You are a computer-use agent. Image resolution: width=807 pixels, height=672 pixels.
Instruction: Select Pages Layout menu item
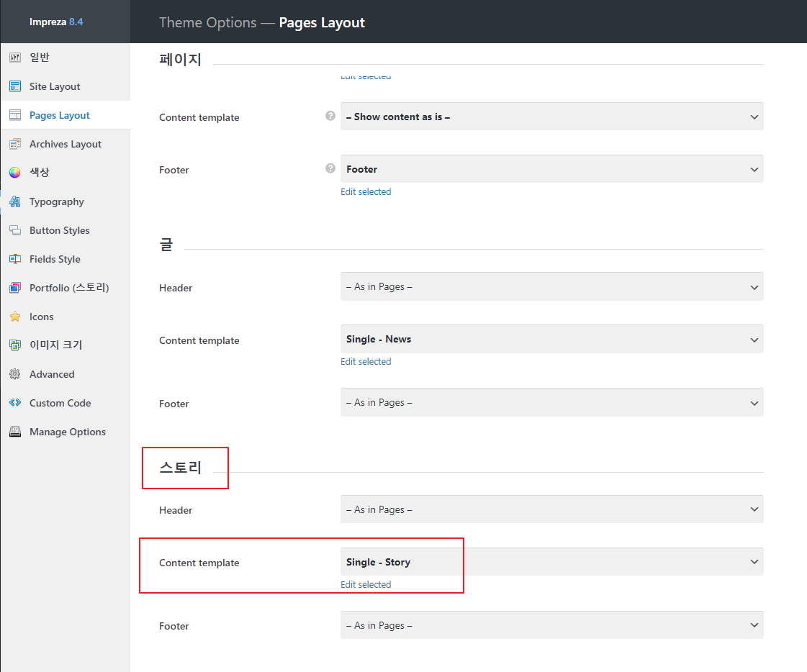tap(66, 114)
